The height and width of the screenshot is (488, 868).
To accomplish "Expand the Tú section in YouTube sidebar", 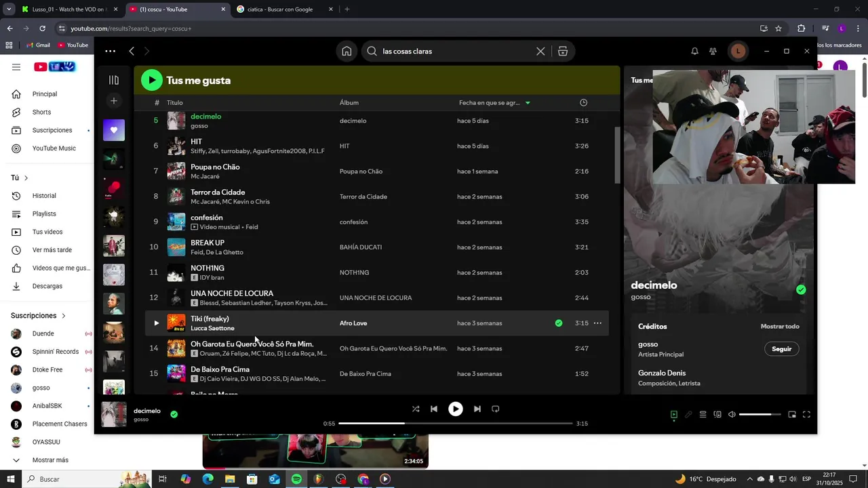I will pyautogui.click(x=20, y=178).
